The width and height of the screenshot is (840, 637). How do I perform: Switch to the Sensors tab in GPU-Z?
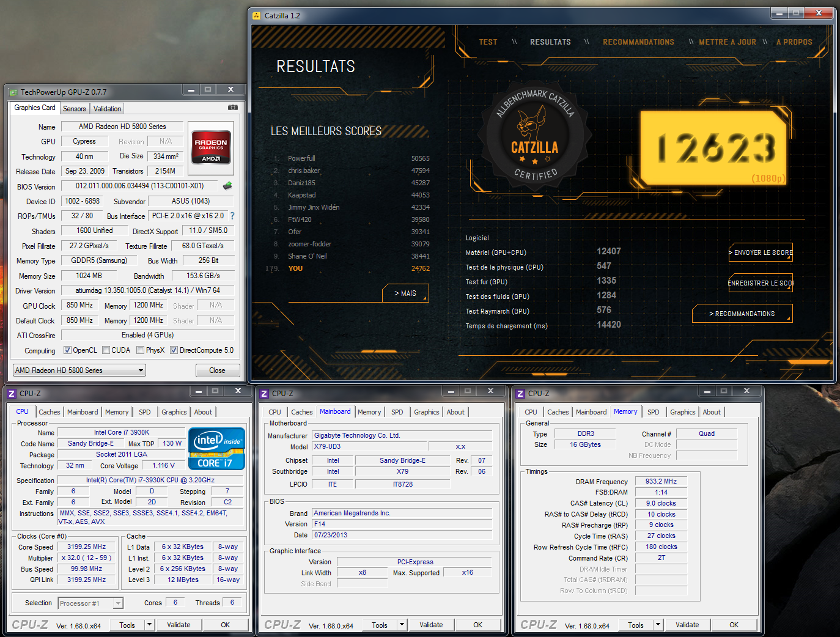[75, 109]
